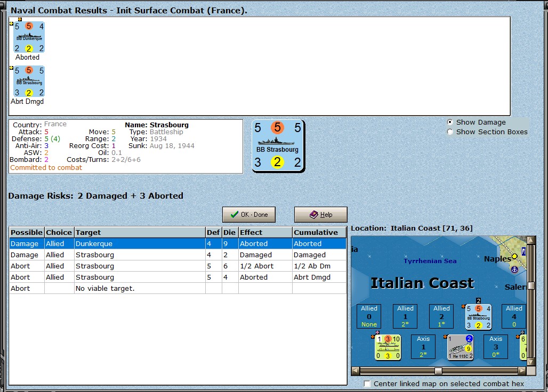This screenshot has width=548, height=392.
Task: Select the BB Dunkerque counter marked Aborted
Action: pos(29,37)
